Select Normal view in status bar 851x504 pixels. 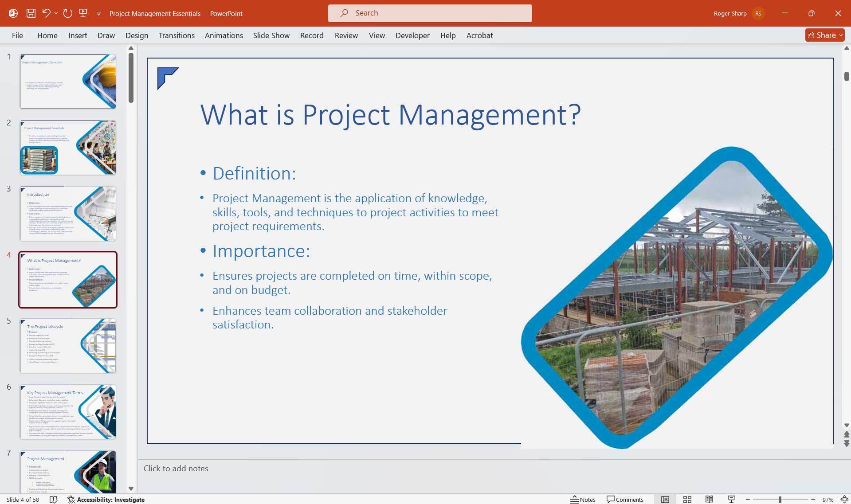665,499
